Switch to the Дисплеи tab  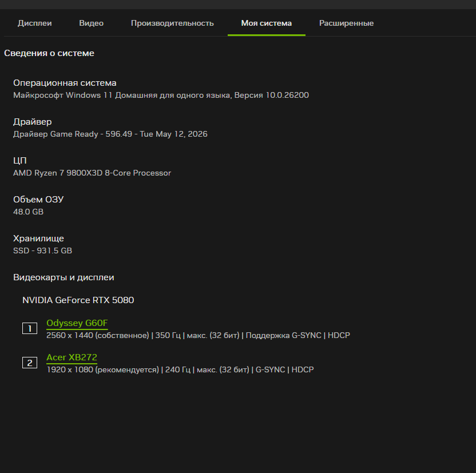34,23
